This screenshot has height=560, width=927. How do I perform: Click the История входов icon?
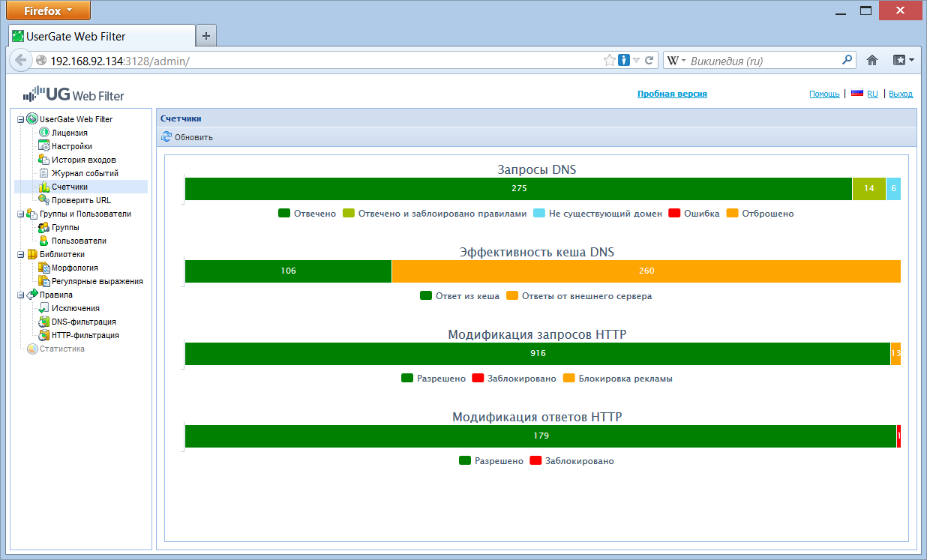43,160
